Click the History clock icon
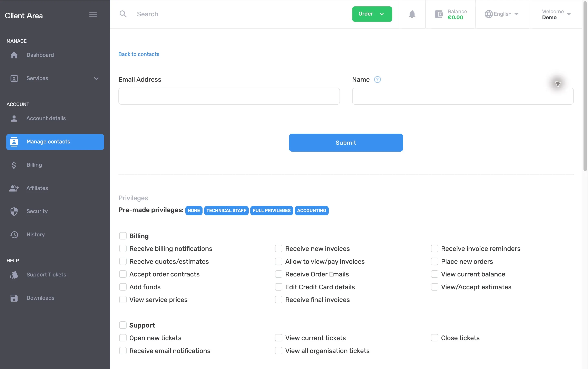Image resolution: width=588 pixels, height=369 pixels. click(14, 235)
